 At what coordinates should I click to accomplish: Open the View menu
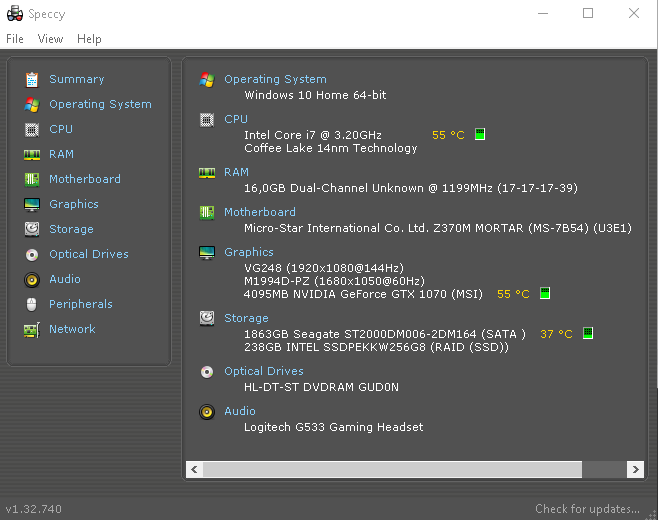(50, 39)
